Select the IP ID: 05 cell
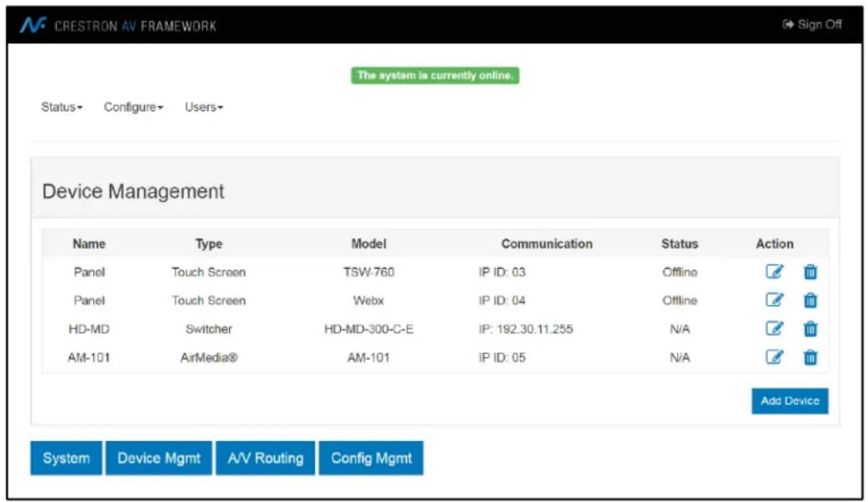The image size is (868, 502). click(x=502, y=358)
